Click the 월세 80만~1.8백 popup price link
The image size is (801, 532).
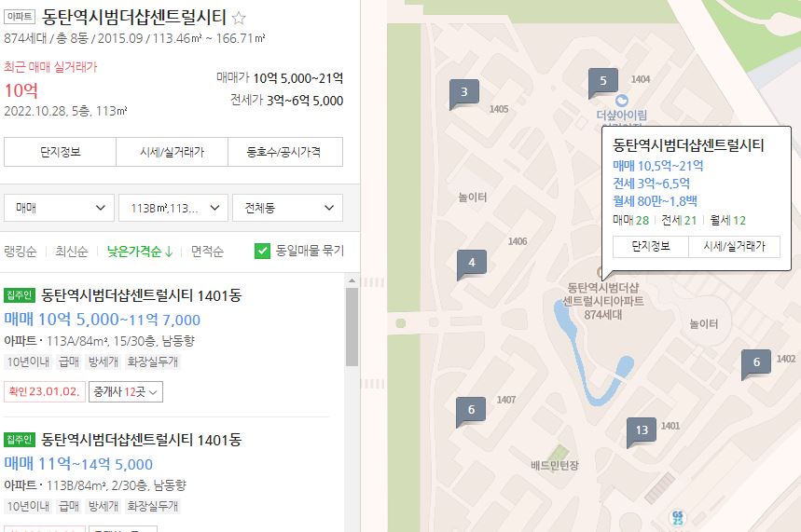(x=655, y=201)
